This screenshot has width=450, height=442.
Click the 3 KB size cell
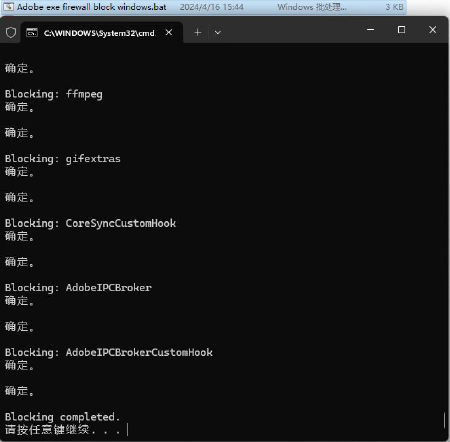click(394, 7)
